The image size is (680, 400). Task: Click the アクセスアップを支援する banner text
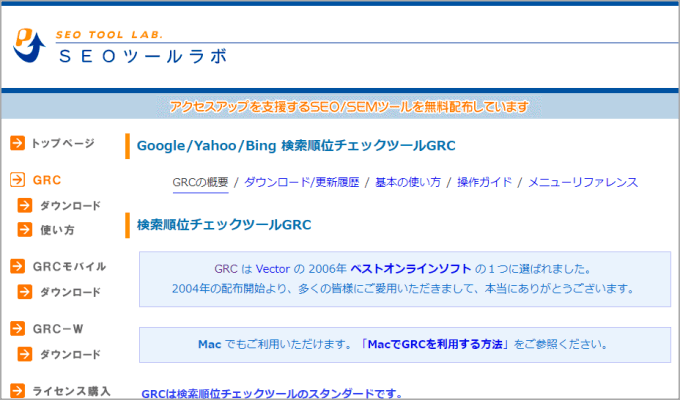[349, 107]
